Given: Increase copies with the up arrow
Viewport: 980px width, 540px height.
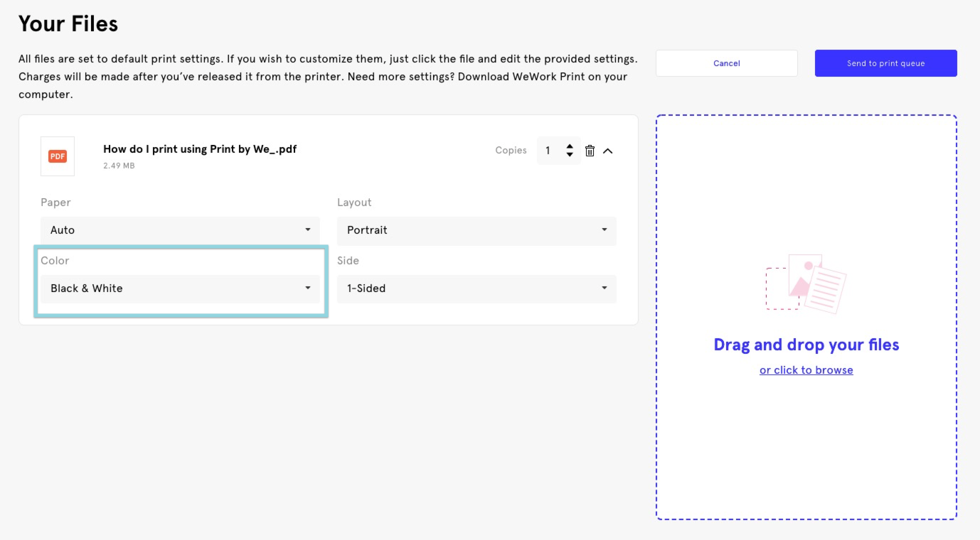Looking at the screenshot, I should (x=570, y=146).
